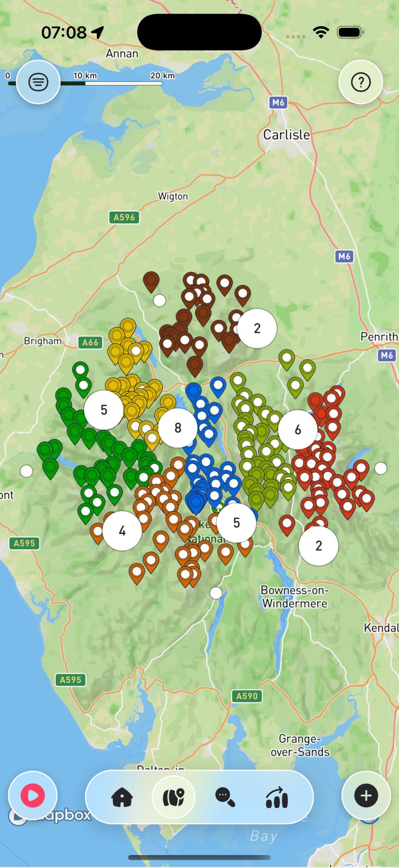Start recording with the red play button

(33, 795)
